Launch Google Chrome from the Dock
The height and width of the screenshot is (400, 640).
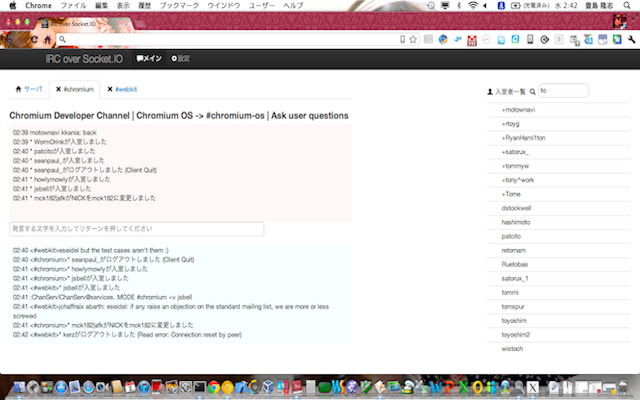pos(213,387)
